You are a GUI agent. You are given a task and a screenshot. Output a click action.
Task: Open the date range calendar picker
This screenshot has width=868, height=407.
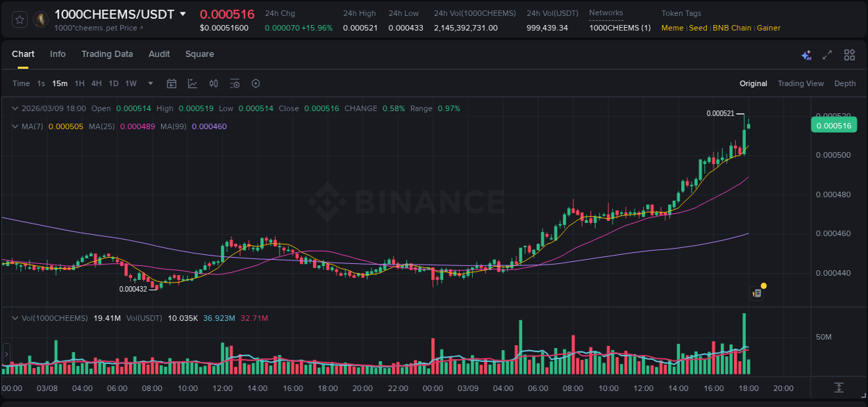coord(172,83)
